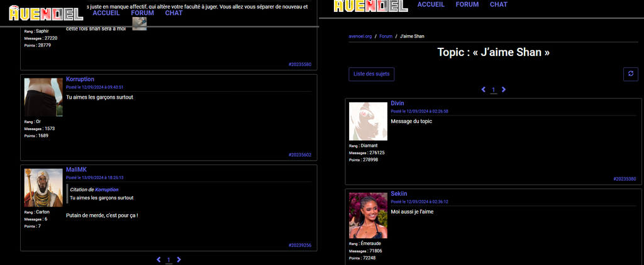Open the avenoel.org breadcrumb link
The height and width of the screenshot is (265, 644).
pyautogui.click(x=360, y=36)
